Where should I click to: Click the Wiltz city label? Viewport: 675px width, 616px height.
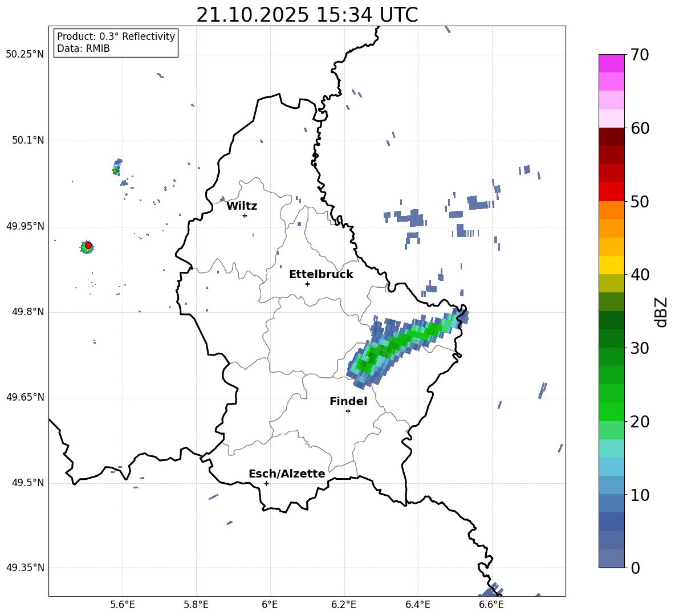point(242,206)
